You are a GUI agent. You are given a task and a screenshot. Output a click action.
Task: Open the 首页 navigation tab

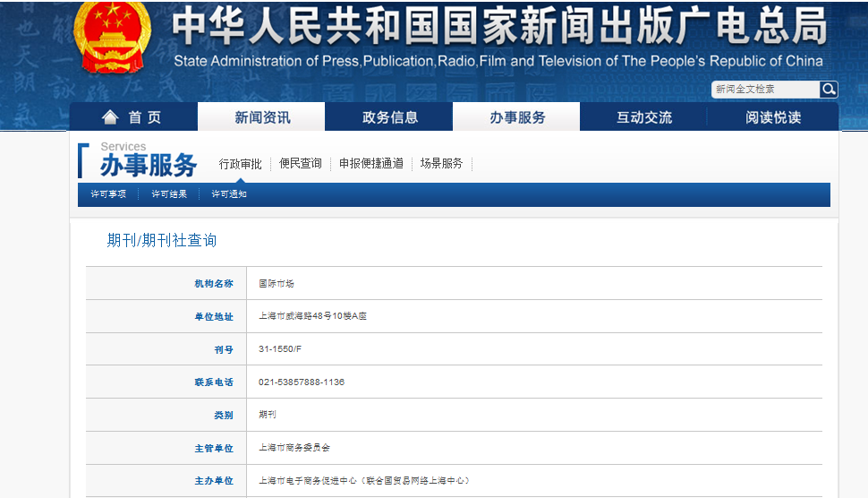click(133, 116)
